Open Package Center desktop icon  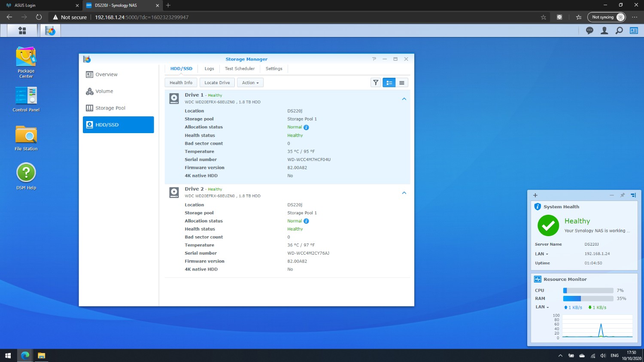pyautogui.click(x=26, y=62)
